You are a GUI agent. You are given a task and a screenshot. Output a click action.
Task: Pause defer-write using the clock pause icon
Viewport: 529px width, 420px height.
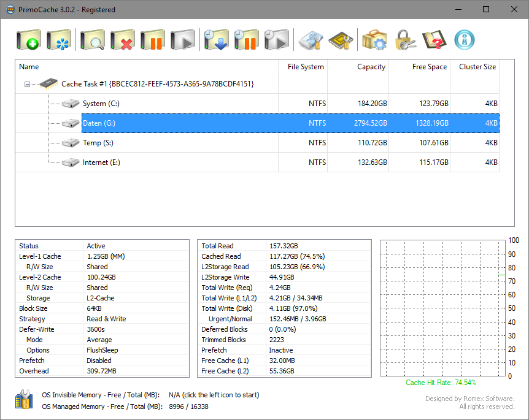[x=246, y=40]
